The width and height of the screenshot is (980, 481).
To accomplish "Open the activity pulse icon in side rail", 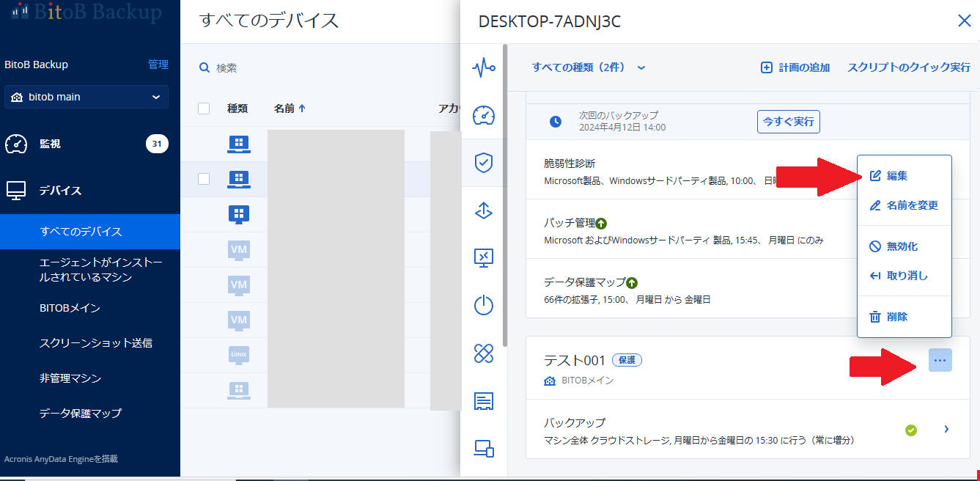I will [483, 68].
